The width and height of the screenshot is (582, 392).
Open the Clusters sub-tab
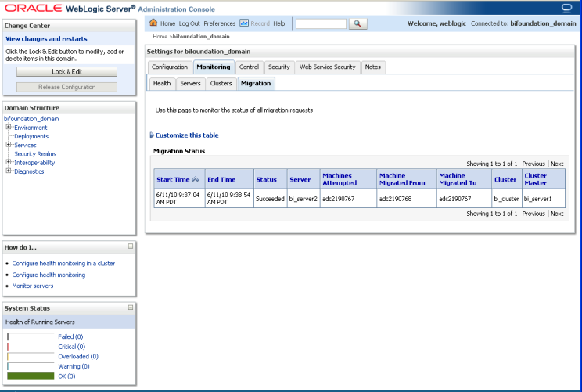click(x=221, y=84)
